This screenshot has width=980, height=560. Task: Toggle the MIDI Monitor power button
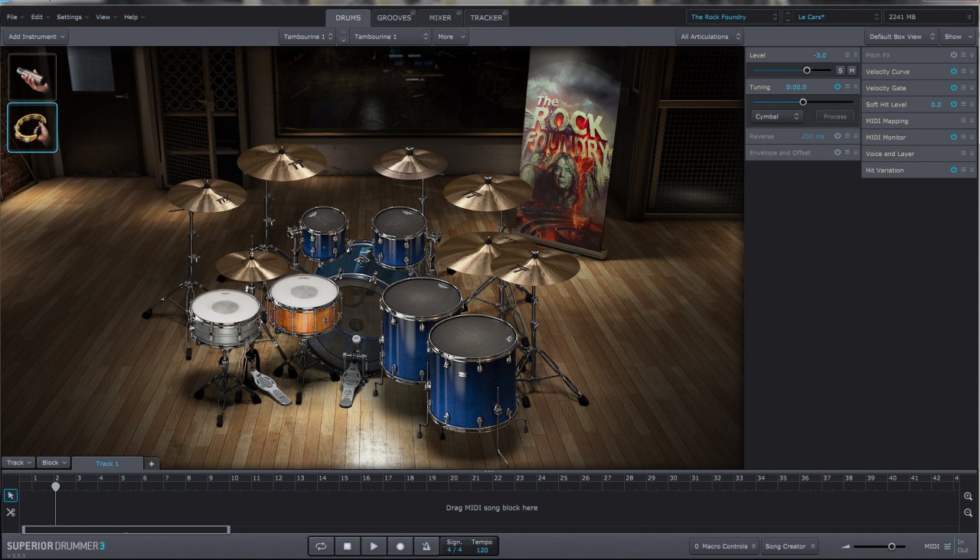pos(954,137)
